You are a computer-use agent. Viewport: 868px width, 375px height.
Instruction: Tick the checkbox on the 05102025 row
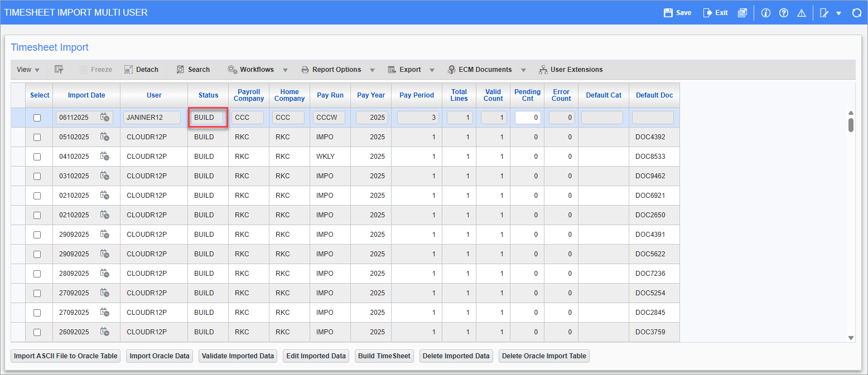[x=37, y=137]
